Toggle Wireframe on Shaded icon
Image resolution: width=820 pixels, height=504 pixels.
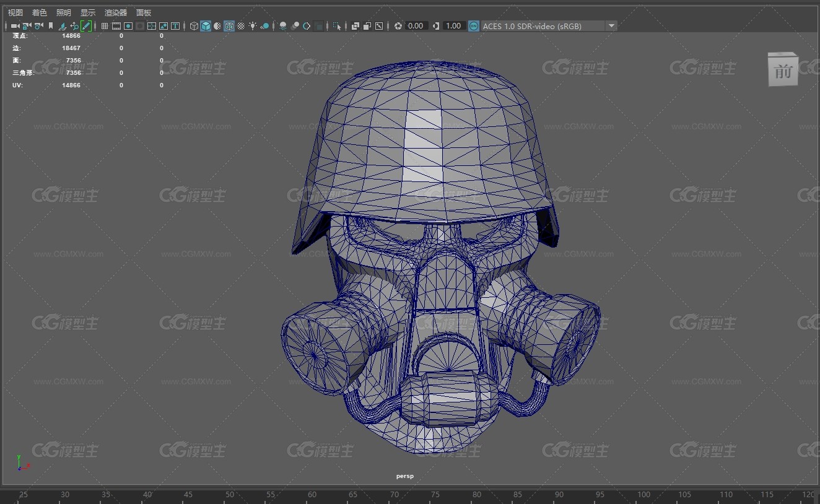[229, 26]
